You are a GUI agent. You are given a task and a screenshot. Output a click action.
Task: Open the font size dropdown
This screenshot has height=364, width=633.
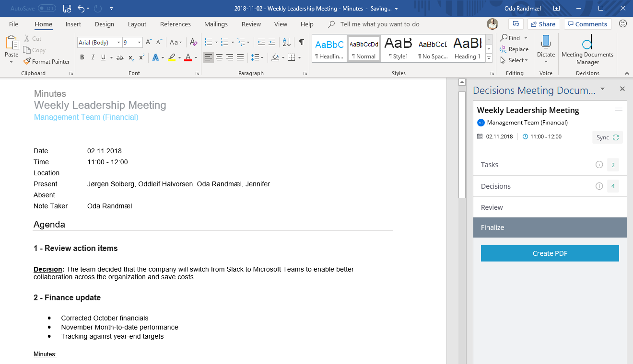140,42
